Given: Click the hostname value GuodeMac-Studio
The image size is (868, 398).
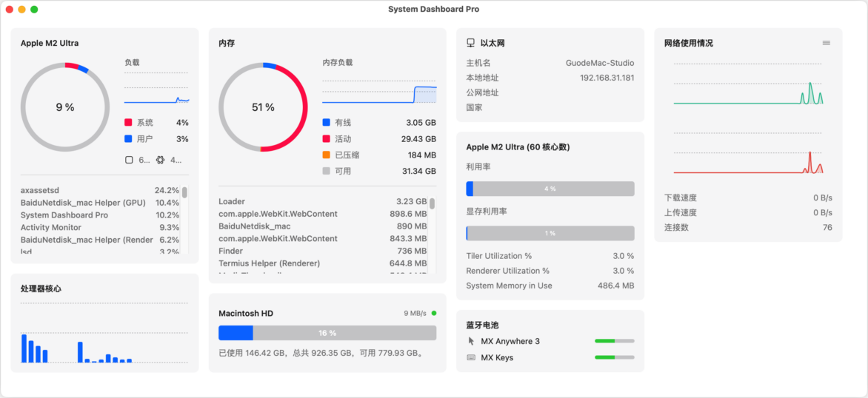Looking at the screenshot, I should (600, 63).
